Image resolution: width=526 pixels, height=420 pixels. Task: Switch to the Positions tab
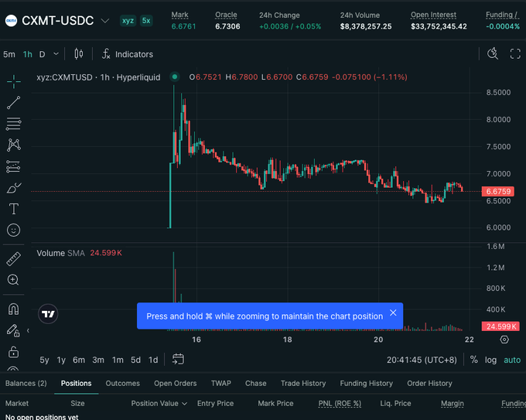(76, 383)
